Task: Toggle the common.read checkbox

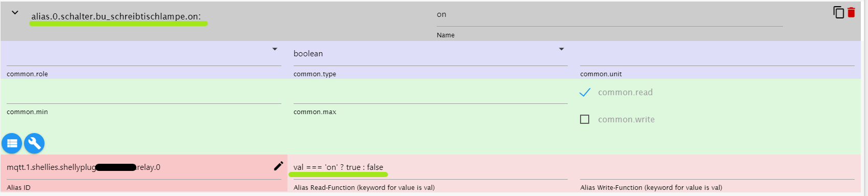Action: 585,93
